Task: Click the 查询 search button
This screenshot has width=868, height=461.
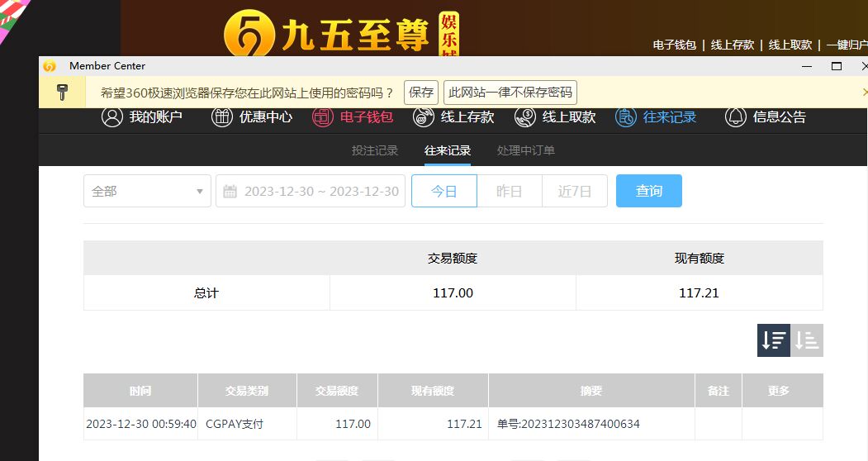Action: point(649,191)
